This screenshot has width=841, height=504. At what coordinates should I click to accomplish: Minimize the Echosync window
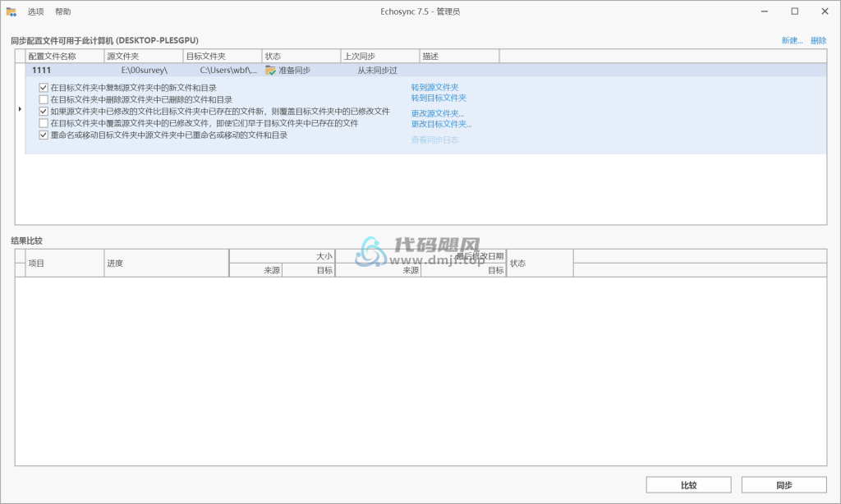(x=765, y=11)
